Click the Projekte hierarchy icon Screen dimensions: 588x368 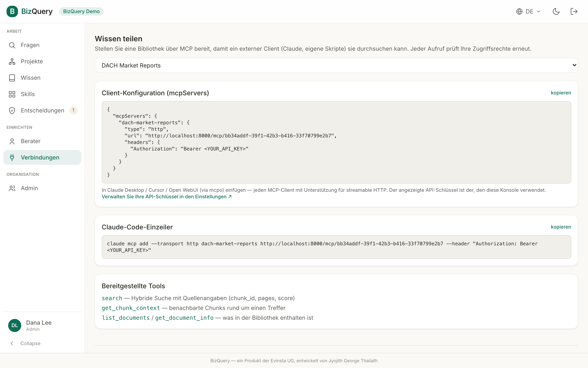coord(12,62)
